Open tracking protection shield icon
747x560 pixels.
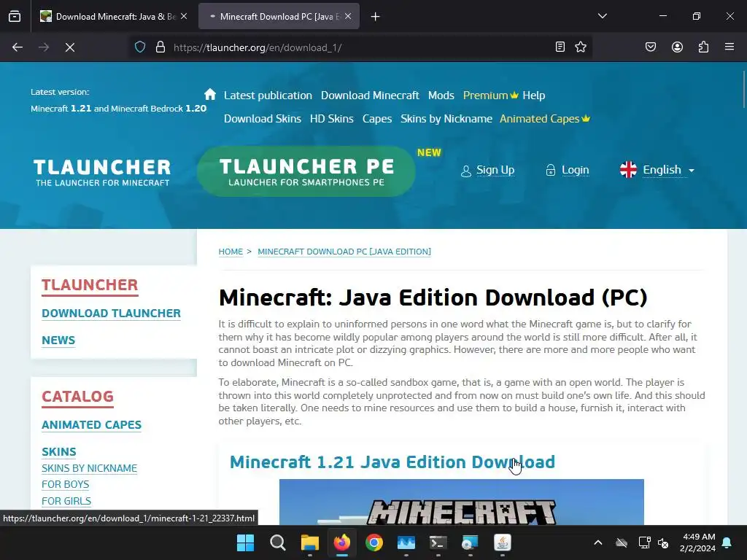click(x=139, y=47)
